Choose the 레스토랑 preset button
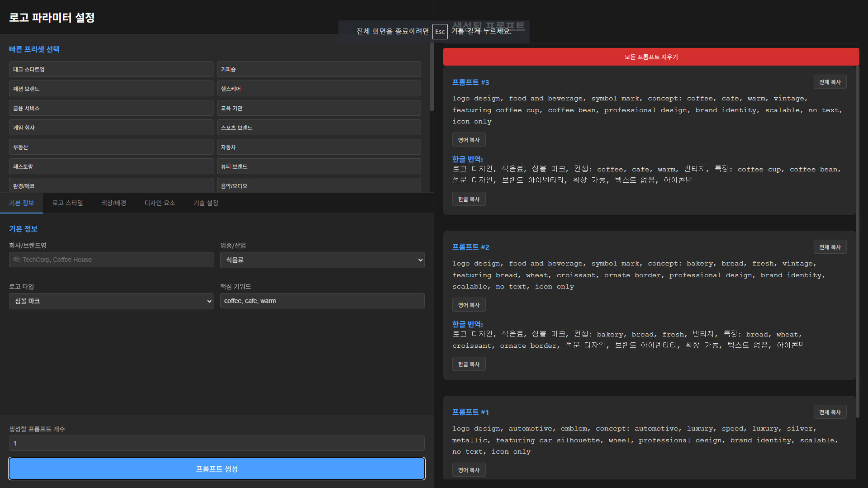The width and height of the screenshot is (868, 488). click(111, 166)
